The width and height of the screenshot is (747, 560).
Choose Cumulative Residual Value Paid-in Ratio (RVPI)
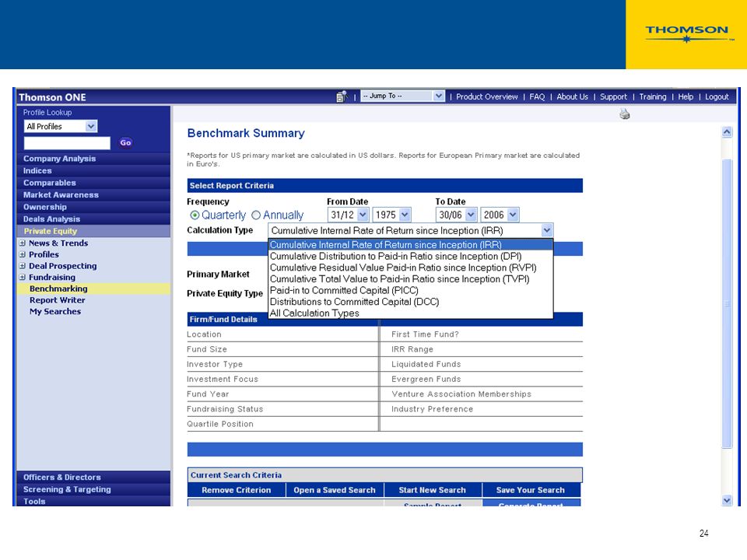tap(410, 268)
